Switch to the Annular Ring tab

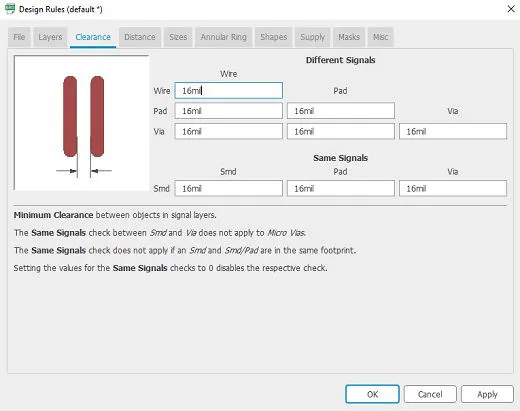pyautogui.click(x=224, y=37)
